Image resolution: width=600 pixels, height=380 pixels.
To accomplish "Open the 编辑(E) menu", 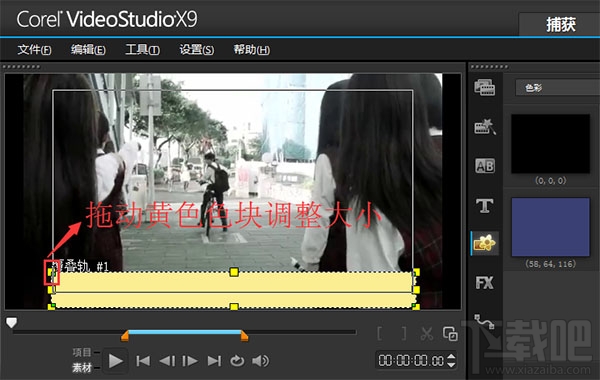I will (88, 50).
